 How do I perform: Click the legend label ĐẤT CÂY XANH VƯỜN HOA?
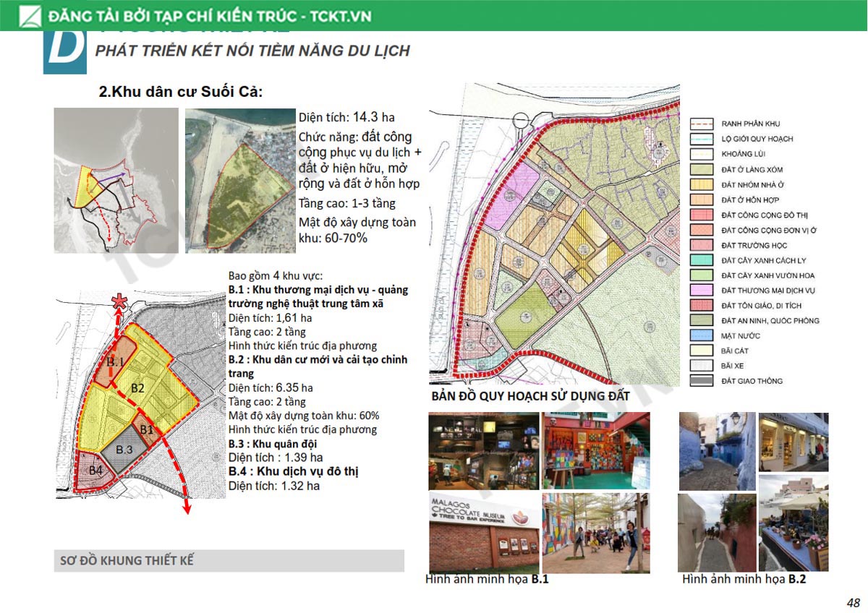768,275
